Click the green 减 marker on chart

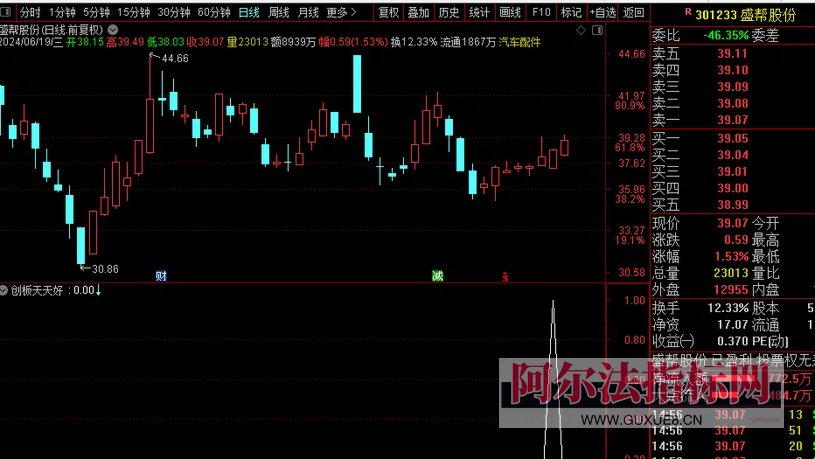[x=438, y=276]
